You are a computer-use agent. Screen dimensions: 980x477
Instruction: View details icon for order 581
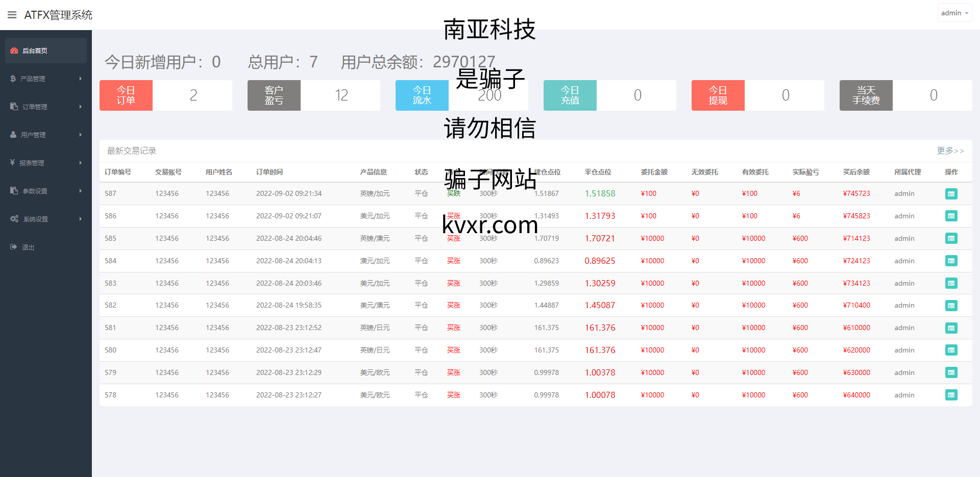point(951,328)
